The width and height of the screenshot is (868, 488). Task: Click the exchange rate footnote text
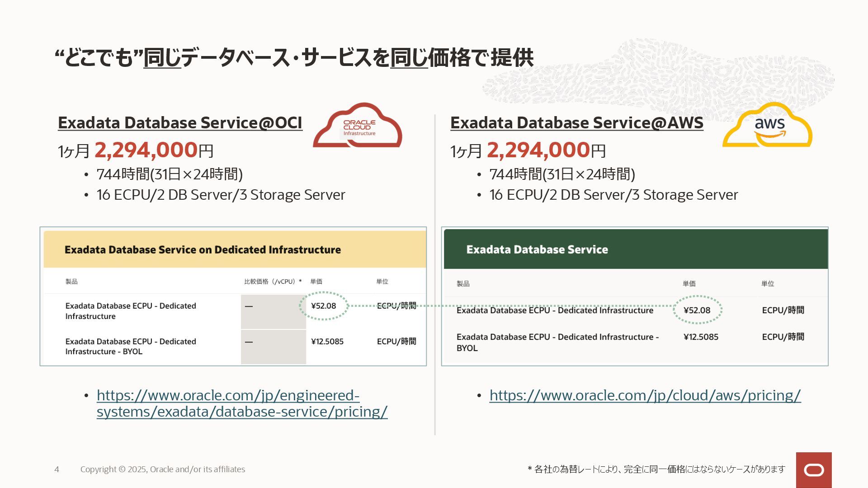pos(656,469)
